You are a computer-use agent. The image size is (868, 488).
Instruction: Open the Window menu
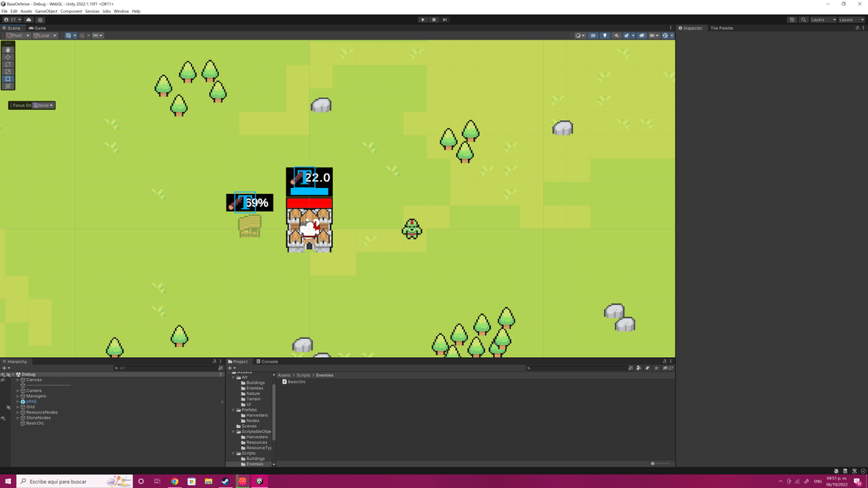tap(122, 12)
